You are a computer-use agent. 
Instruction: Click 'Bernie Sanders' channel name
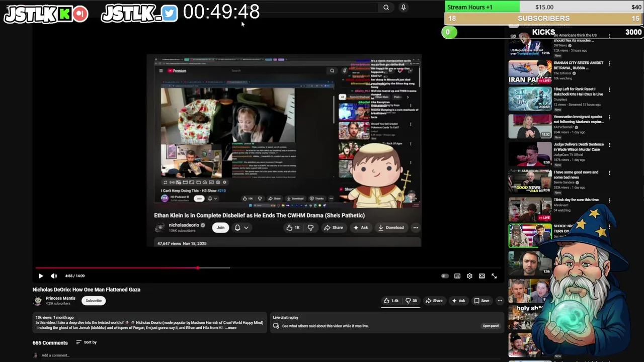click(x=563, y=182)
